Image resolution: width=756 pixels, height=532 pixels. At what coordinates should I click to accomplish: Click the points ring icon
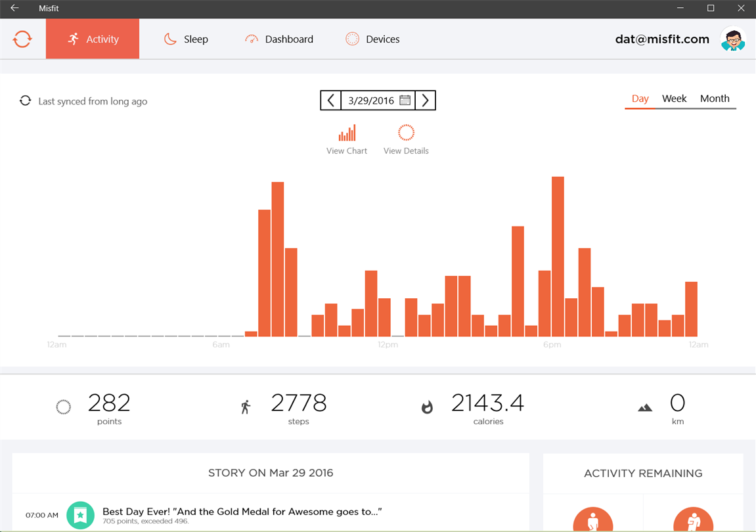63,407
